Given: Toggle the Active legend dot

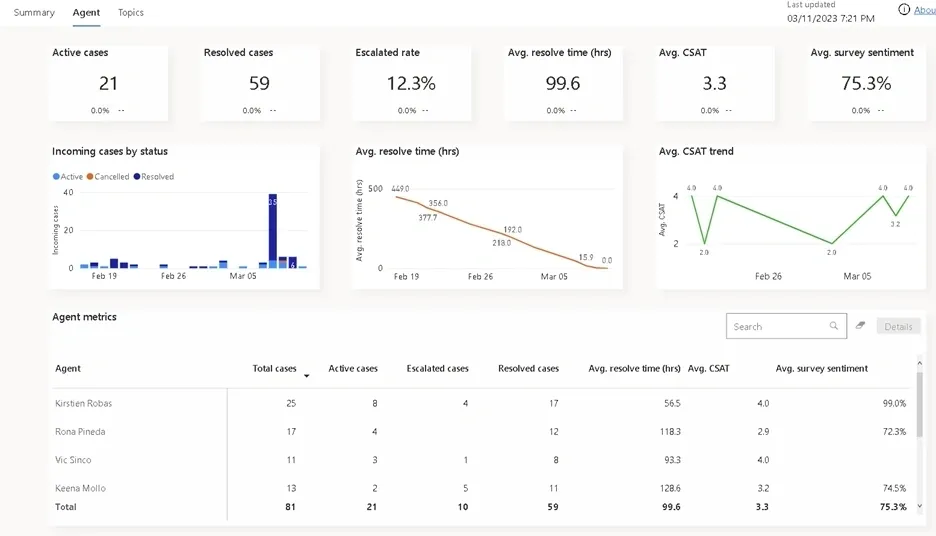Looking at the screenshot, I should click(x=56, y=177).
